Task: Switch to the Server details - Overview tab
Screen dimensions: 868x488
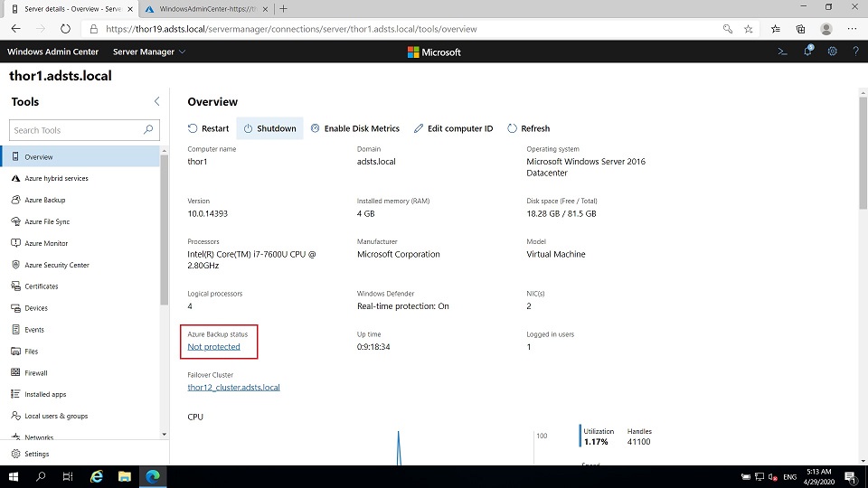Action: coord(72,9)
